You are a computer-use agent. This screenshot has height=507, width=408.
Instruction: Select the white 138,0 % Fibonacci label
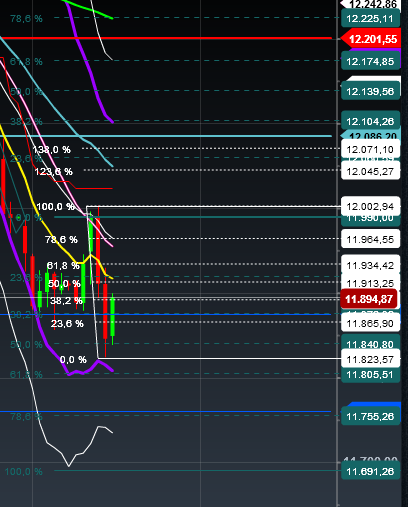click(x=52, y=150)
